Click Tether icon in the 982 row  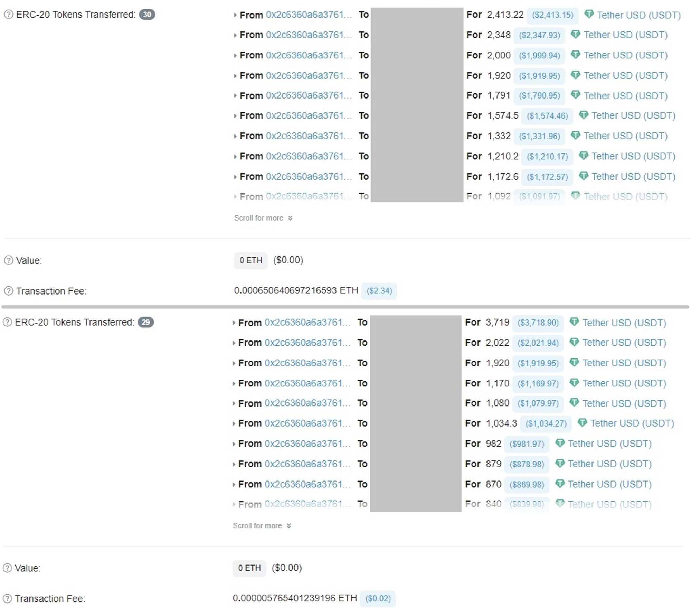(x=560, y=443)
